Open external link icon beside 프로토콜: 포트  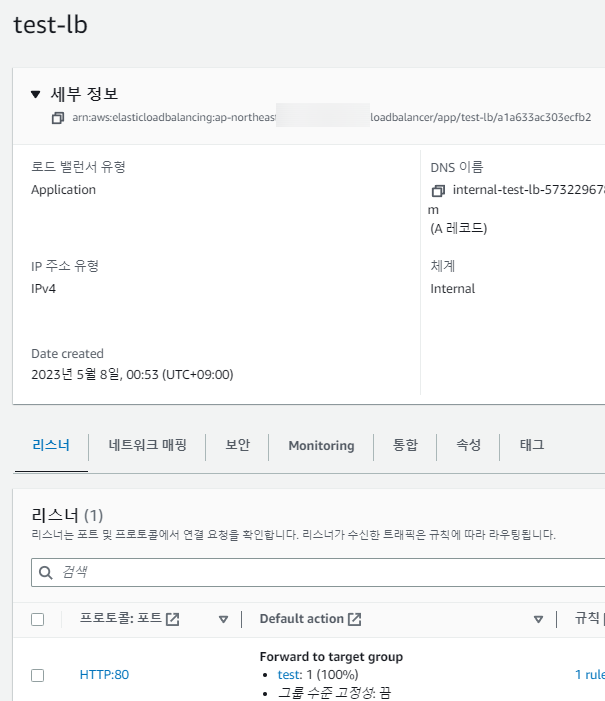click(173, 619)
